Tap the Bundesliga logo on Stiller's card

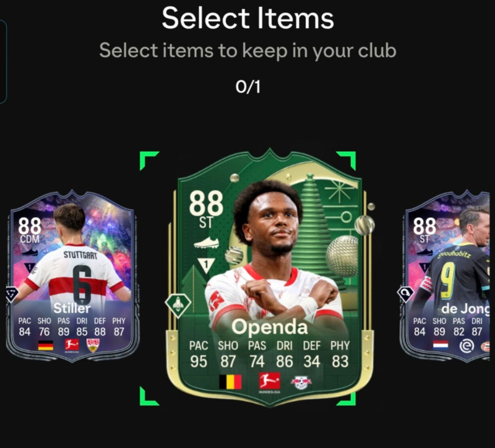point(72,345)
